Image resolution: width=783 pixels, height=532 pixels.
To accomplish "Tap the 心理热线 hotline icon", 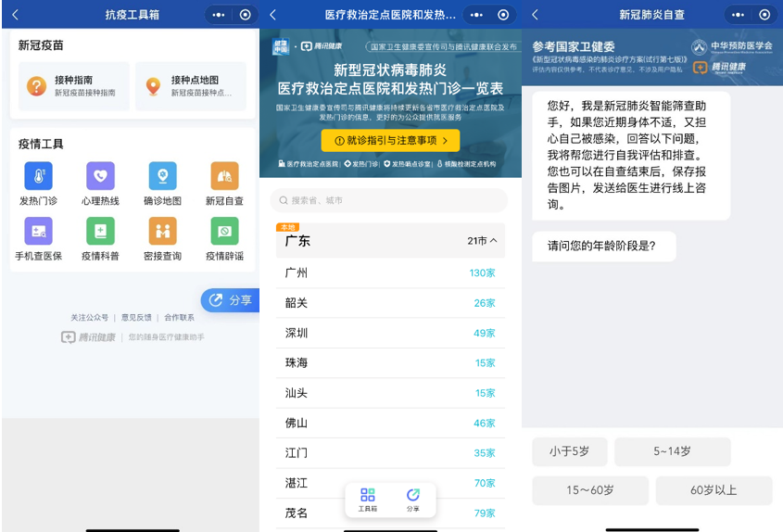I will pos(100,176).
